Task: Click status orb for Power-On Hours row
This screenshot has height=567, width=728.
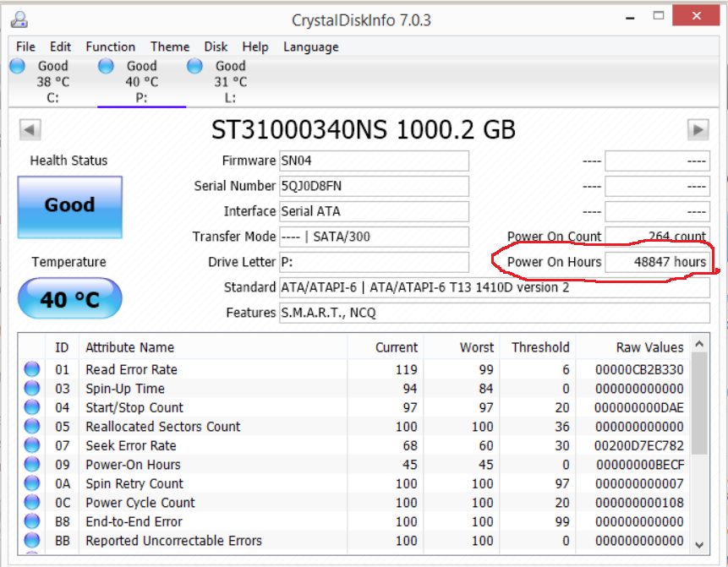Action: click(32, 465)
